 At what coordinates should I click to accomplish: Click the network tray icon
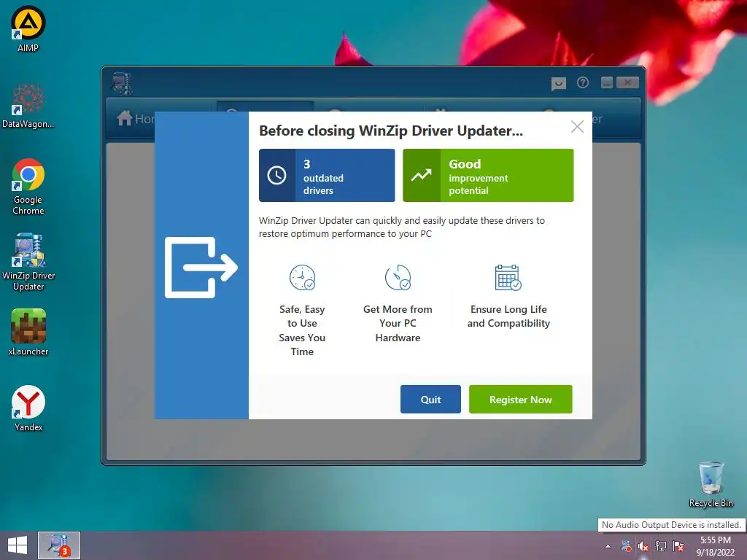pos(661,546)
